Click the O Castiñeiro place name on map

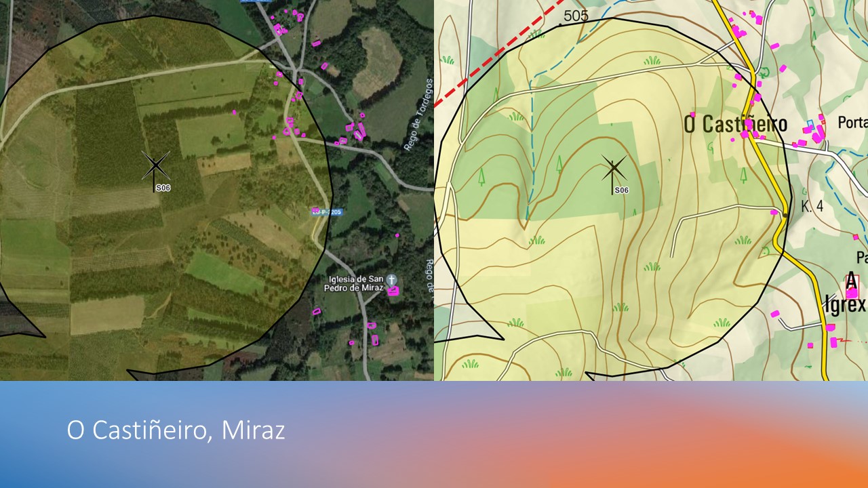pos(735,124)
